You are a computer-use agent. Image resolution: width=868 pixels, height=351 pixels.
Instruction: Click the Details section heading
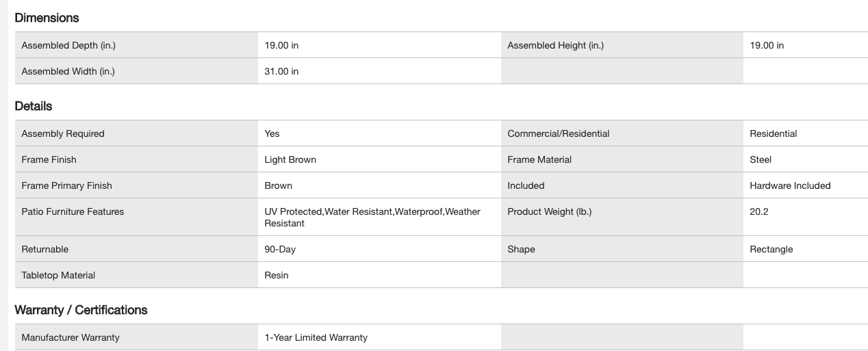[x=34, y=106]
